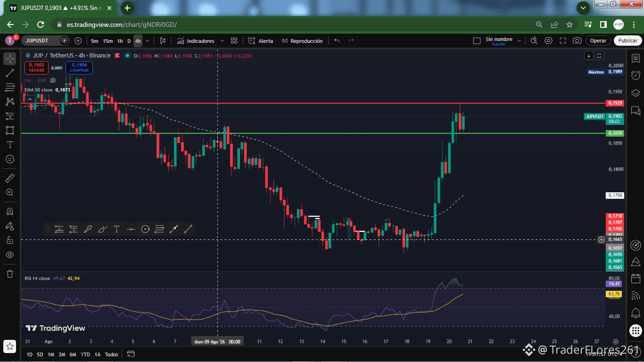Switch to the 1h timeframe
This screenshot has height=362, width=644.
120,41
